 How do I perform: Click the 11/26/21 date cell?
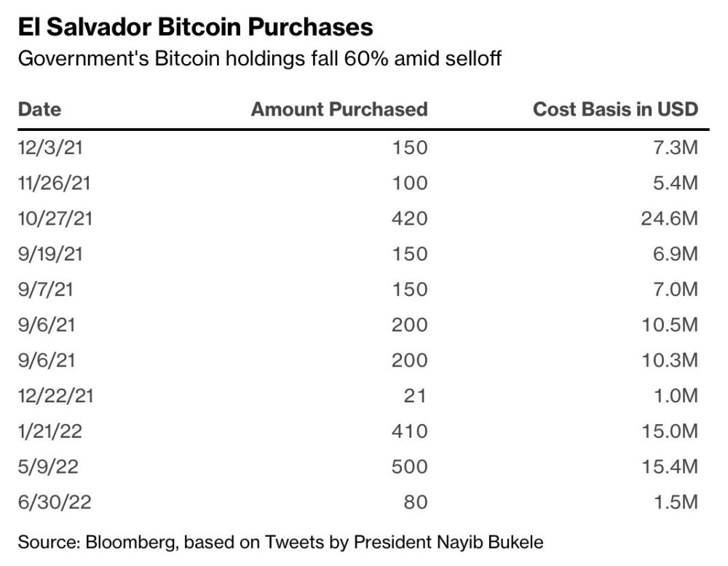click(55, 183)
